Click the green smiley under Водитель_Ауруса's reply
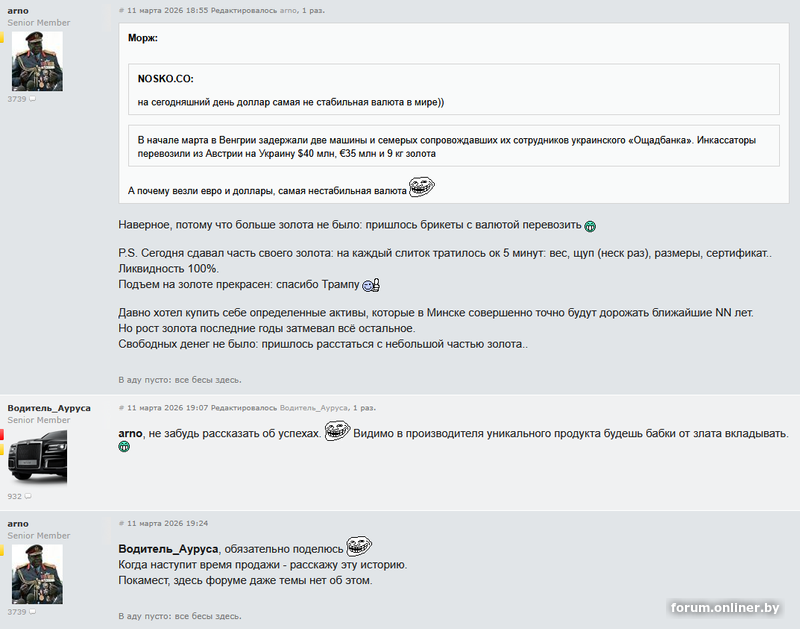 click(124, 447)
